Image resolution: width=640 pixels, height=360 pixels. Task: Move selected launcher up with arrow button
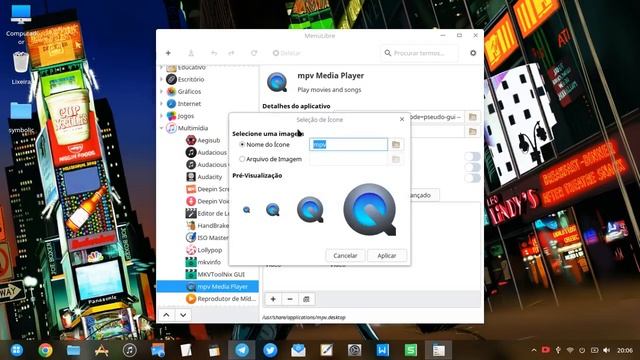point(167,315)
